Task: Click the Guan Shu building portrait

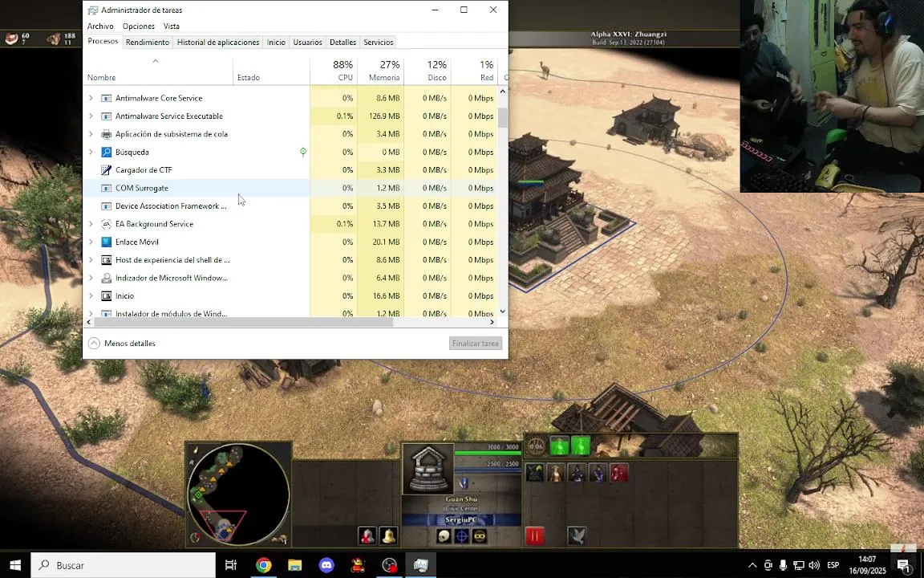Action: 428,469
